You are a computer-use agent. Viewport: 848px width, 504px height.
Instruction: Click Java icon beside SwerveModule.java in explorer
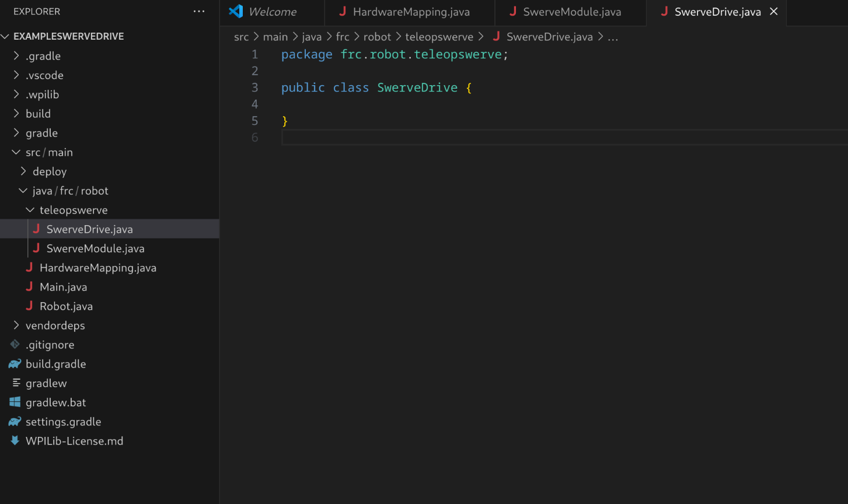coord(36,249)
